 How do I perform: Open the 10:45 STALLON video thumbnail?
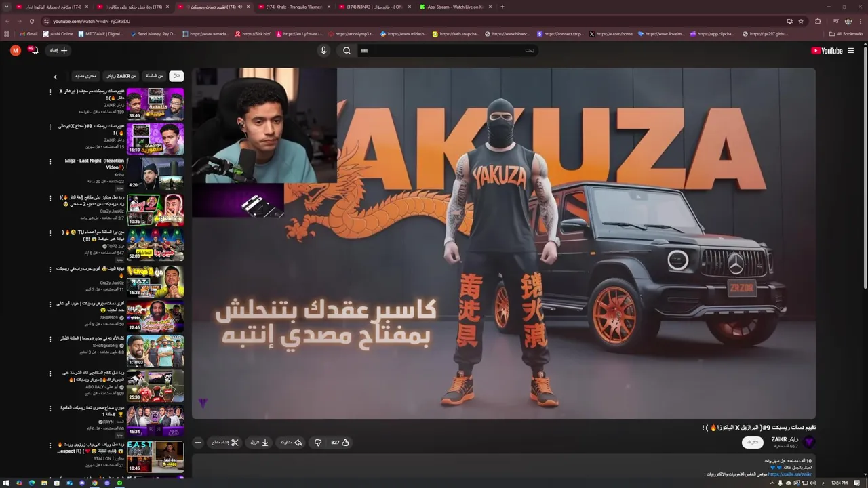[155, 456]
